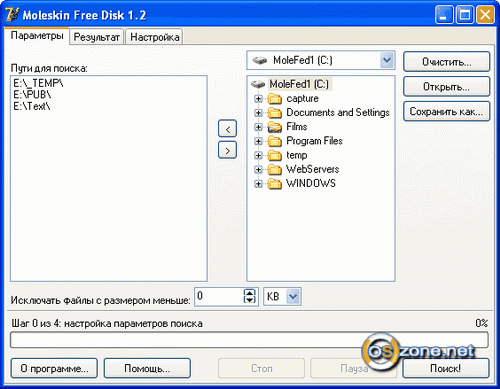Add the selected folder with left arrow button
Screen dimensions: 500x389
pos(227,129)
